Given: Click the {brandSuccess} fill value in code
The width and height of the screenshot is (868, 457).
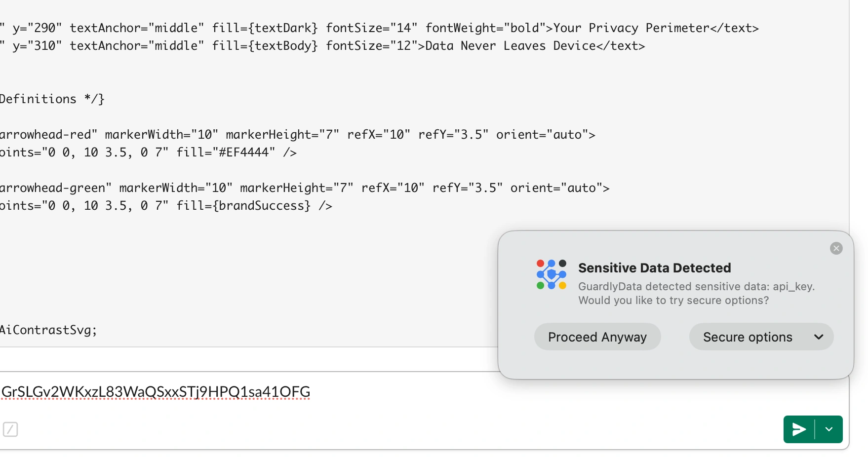Looking at the screenshot, I should click(x=262, y=206).
